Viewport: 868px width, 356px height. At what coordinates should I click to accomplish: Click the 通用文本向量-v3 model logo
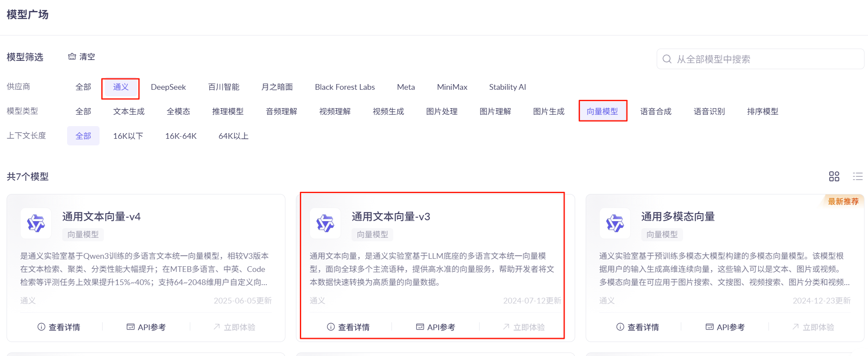(325, 223)
